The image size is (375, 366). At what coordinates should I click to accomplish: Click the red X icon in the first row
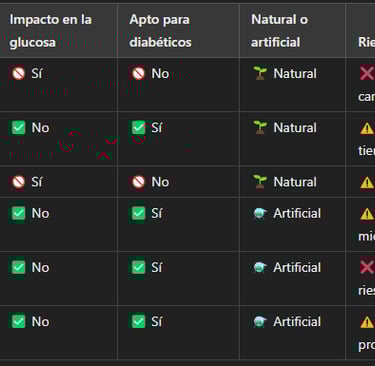[x=367, y=73]
